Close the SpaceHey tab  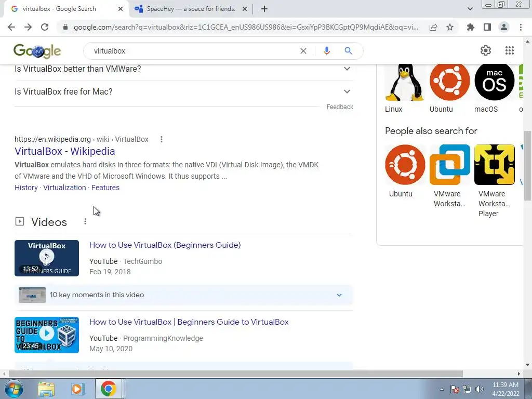(x=245, y=9)
